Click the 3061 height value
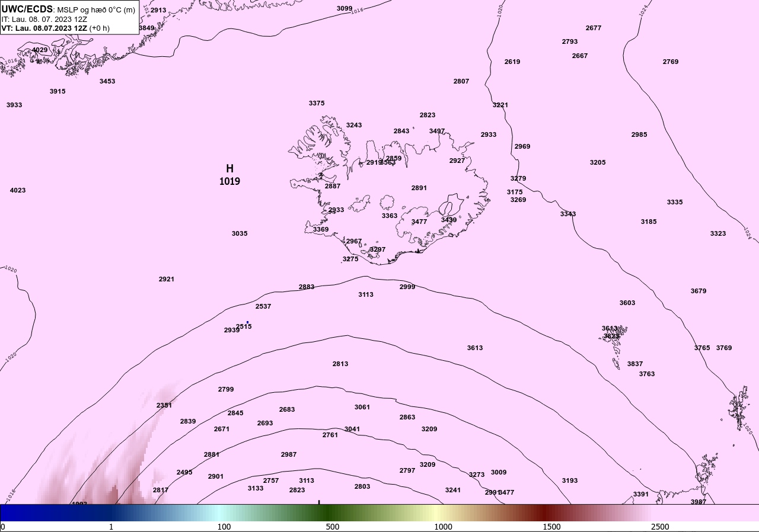This screenshot has height=532, width=759. [362, 407]
